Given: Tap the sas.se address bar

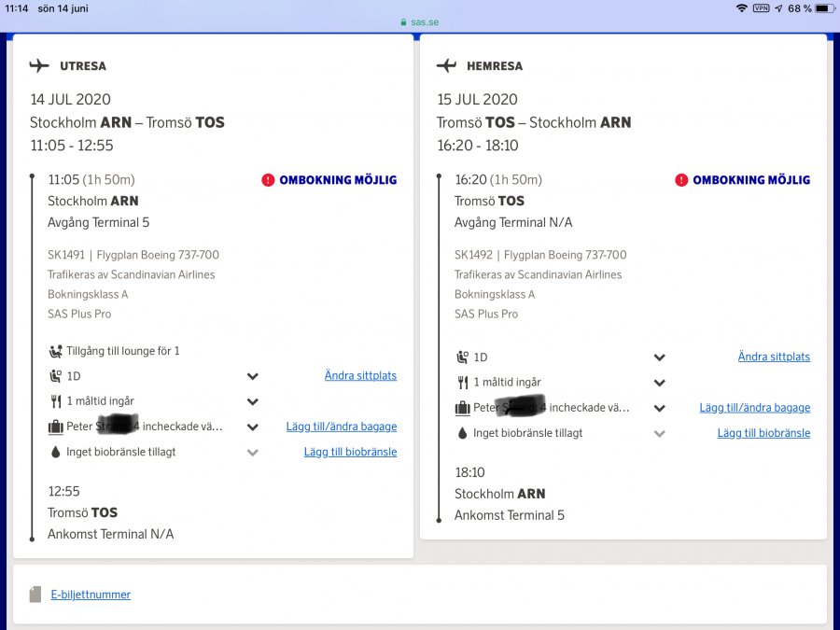Looking at the screenshot, I should click(420, 21).
